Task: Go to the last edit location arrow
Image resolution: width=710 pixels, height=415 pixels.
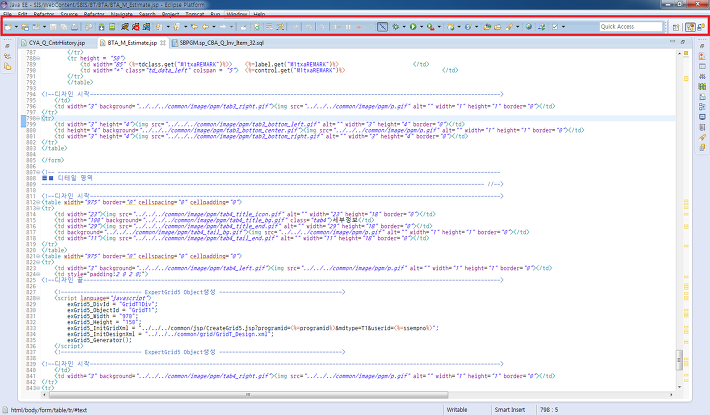Action: 194,27
